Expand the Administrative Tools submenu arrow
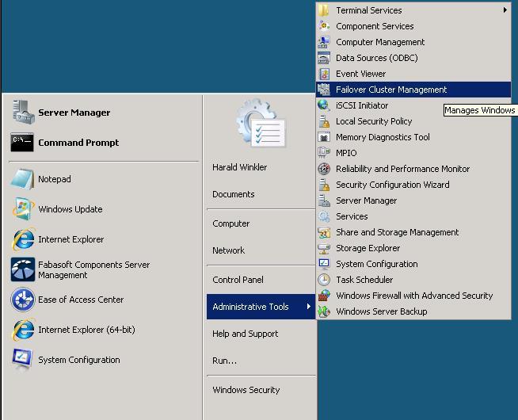The height and width of the screenshot is (420, 518). [309, 307]
